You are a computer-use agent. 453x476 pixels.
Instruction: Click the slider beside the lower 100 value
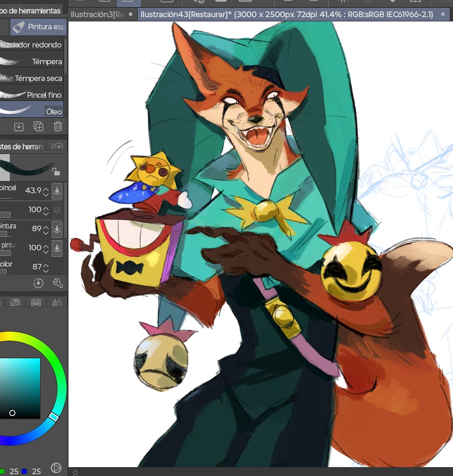pyautogui.click(x=5, y=253)
